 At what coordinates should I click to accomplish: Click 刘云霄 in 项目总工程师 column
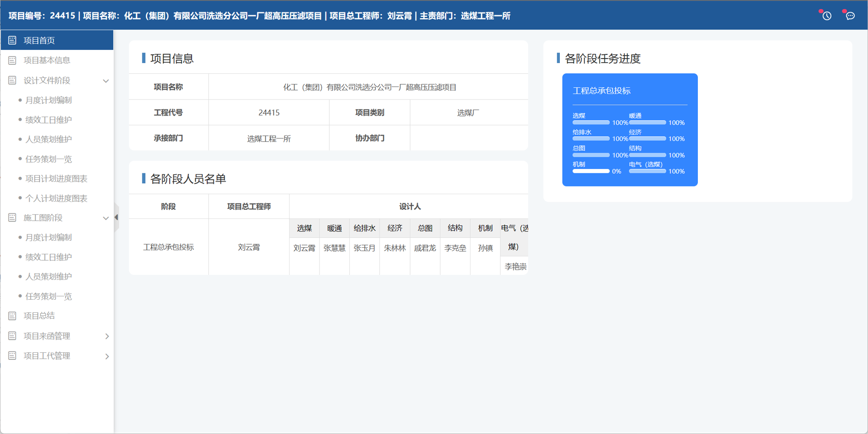click(x=249, y=247)
